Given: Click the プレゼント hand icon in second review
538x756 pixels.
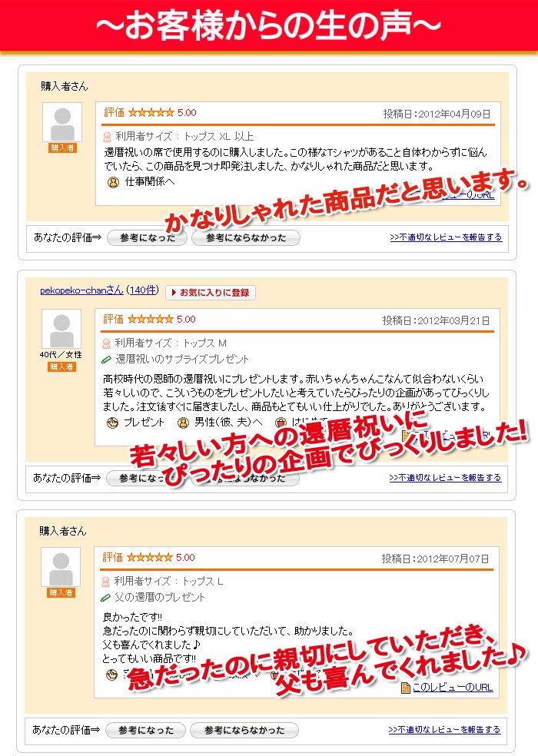Looking at the screenshot, I should click(x=112, y=423).
